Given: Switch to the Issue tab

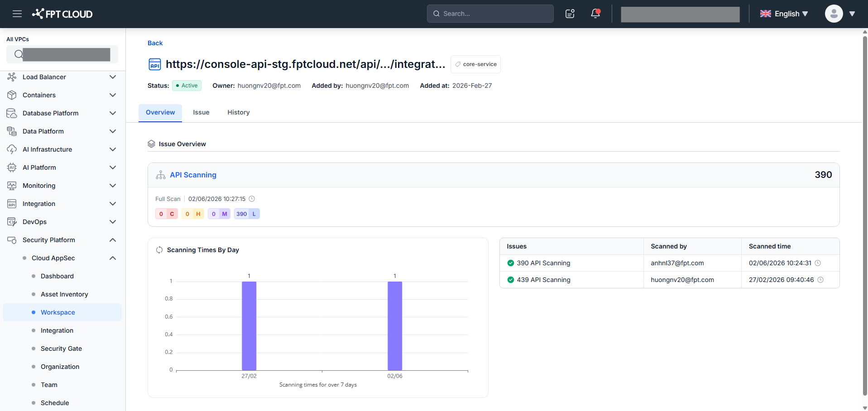Looking at the screenshot, I should click(x=201, y=112).
